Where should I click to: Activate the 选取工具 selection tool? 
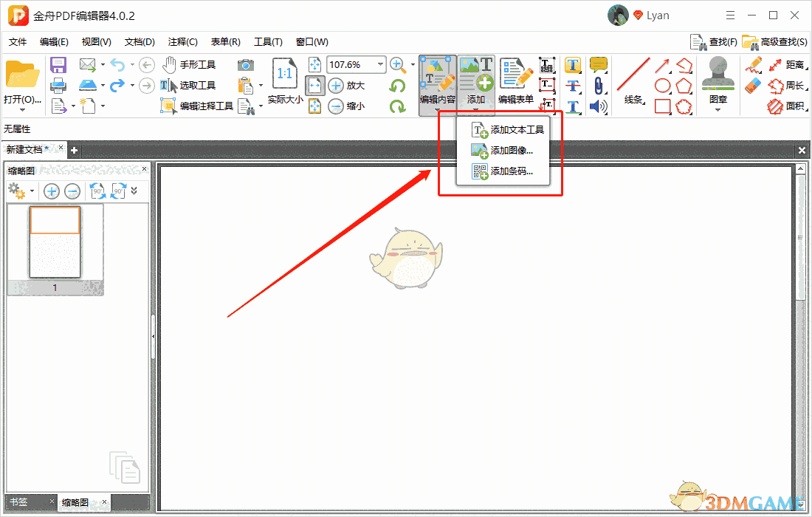(x=196, y=86)
